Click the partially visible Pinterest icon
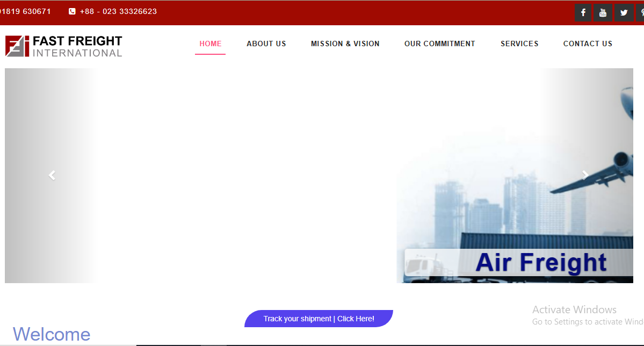Image resolution: width=644 pixels, height=346 pixels. tap(640, 13)
